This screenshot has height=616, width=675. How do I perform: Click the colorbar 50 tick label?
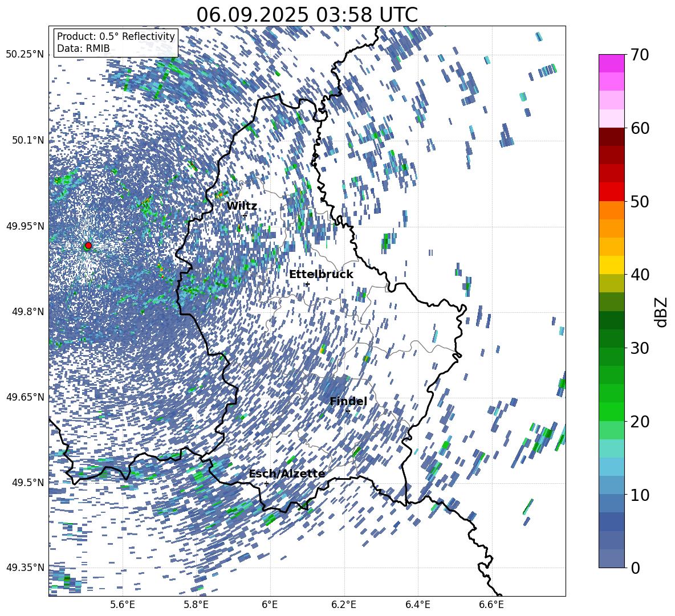640,201
